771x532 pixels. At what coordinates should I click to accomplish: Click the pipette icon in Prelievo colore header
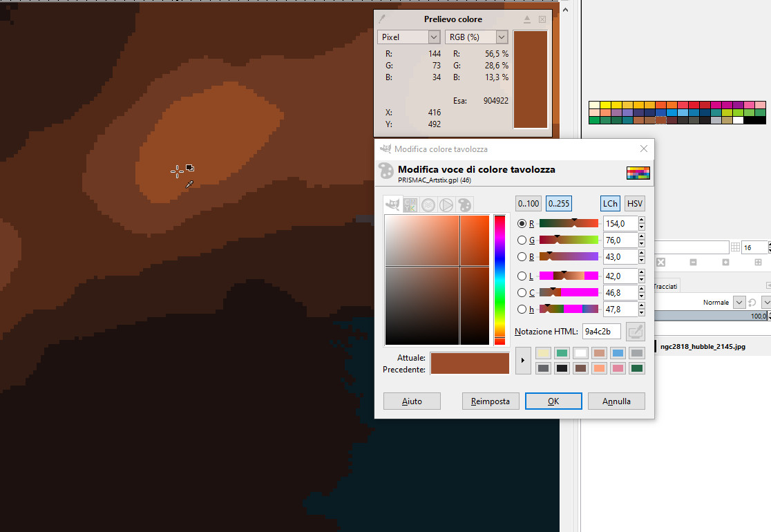[x=382, y=19]
